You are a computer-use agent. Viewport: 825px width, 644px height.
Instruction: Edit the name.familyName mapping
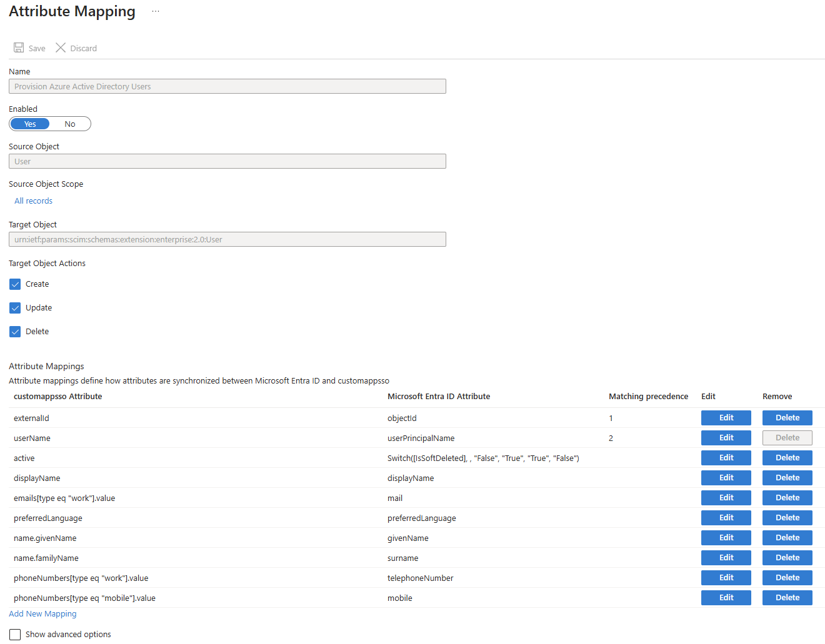click(x=726, y=558)
